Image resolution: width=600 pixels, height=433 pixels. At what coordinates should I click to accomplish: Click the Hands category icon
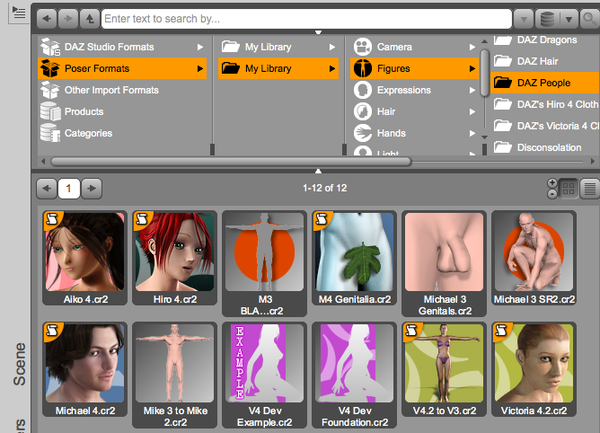point(363,133)
